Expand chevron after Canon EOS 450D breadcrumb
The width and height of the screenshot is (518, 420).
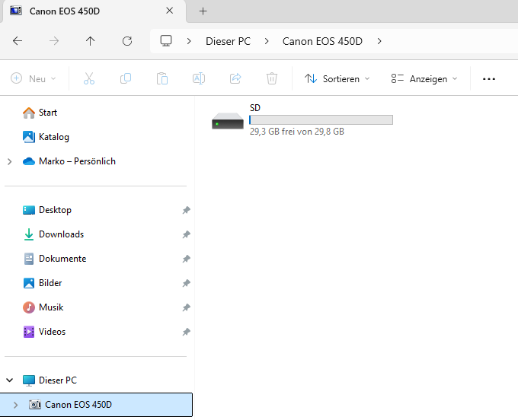pos(379,41)
